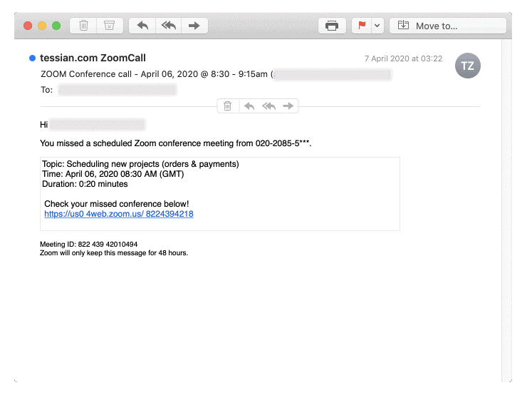Click the blue unread indicator dot
The image size is (532, 405).
[x=32, y=58]
